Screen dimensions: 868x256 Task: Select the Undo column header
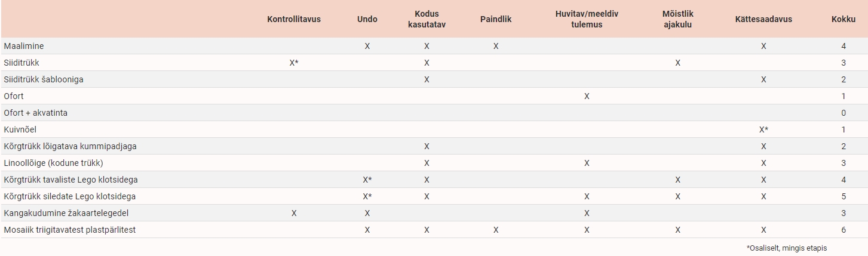(x=367, y=19)
